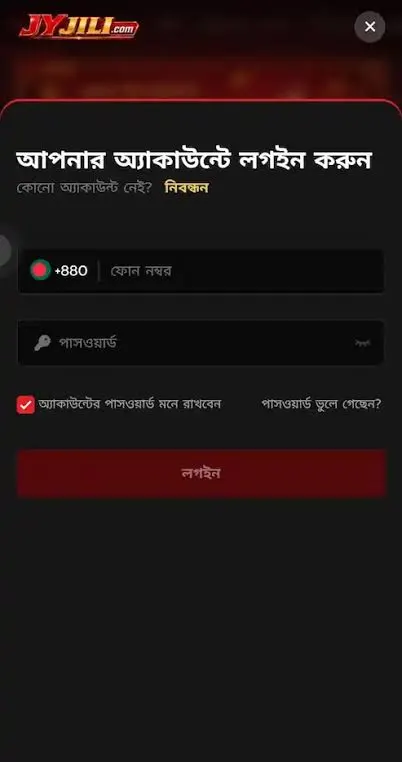Click the অ্যাকাউন্টের পাসওয়ার্ড মনে রাখবেন label
Screen dimensions: 402x762
coord(130,404)
